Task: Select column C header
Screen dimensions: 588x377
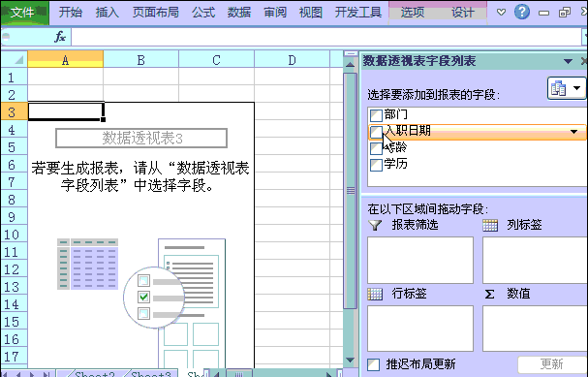Action: [216, 59]
